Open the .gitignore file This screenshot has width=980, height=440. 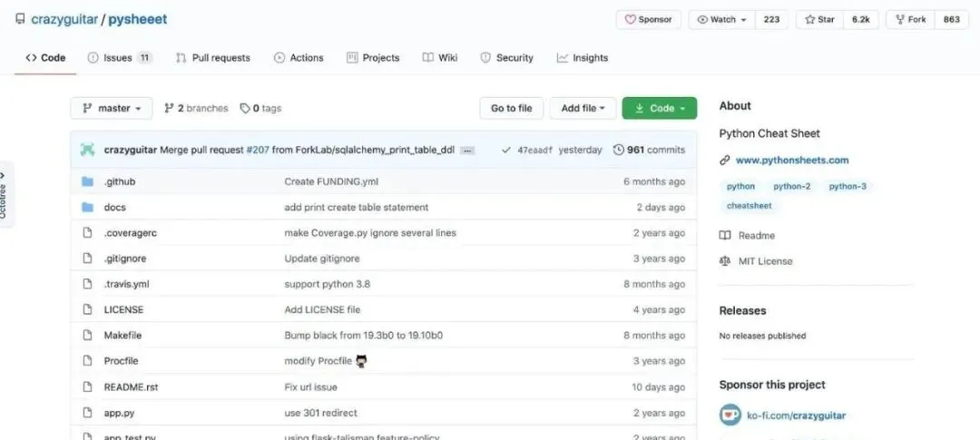125,259
